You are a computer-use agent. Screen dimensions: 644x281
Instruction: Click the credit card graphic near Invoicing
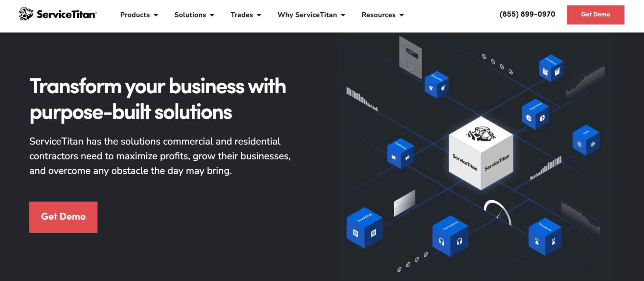404,203
